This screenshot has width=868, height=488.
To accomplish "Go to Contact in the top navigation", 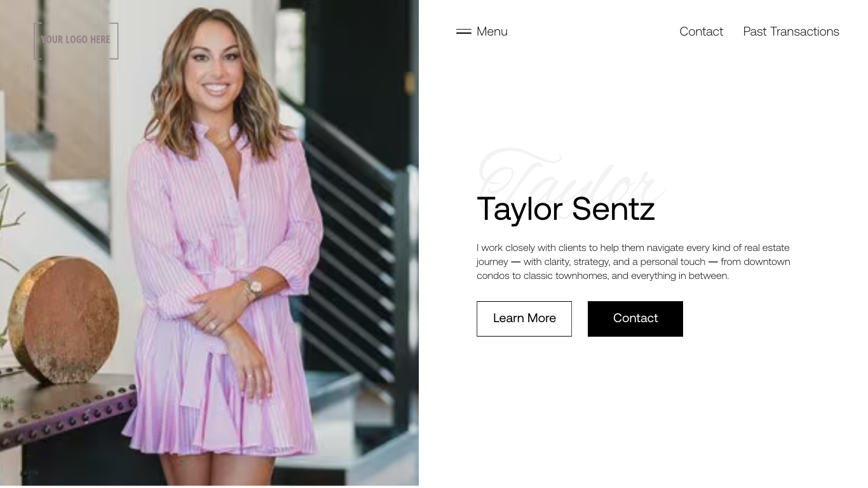I will 701,31.
